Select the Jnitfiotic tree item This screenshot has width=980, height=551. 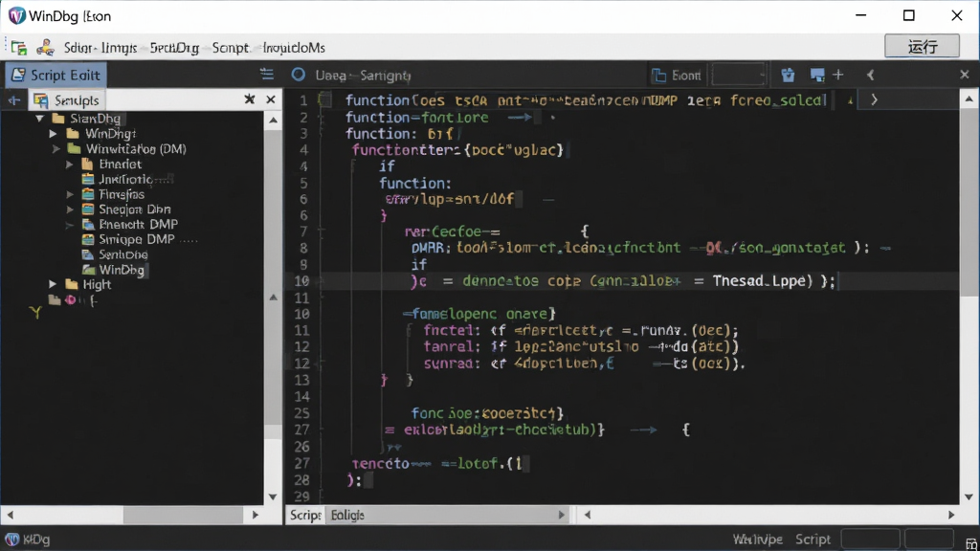(125, 179)
